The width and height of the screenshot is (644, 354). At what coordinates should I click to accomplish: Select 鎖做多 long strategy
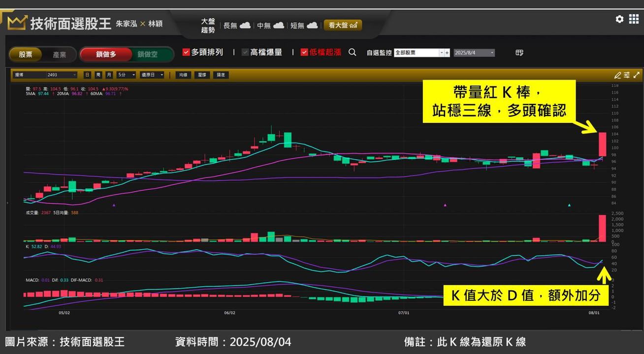point(106,55)
